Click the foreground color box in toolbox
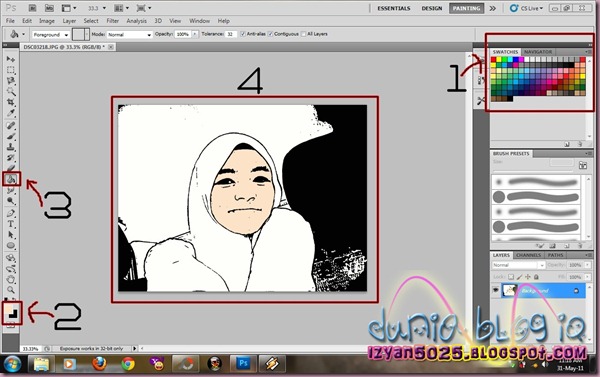Image resolution: width=600 pixels, height=377 pixels. click(8, 308)
